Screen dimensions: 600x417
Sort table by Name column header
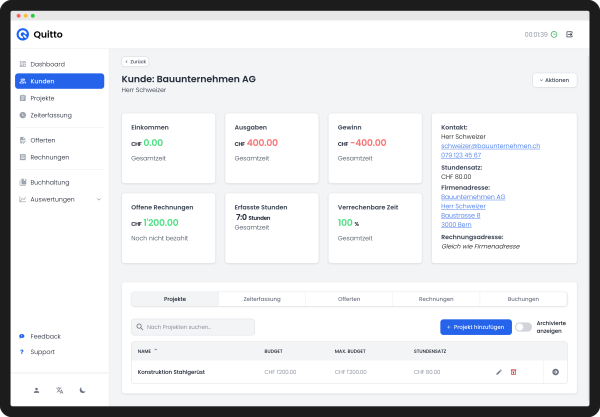tap(146, 351)
